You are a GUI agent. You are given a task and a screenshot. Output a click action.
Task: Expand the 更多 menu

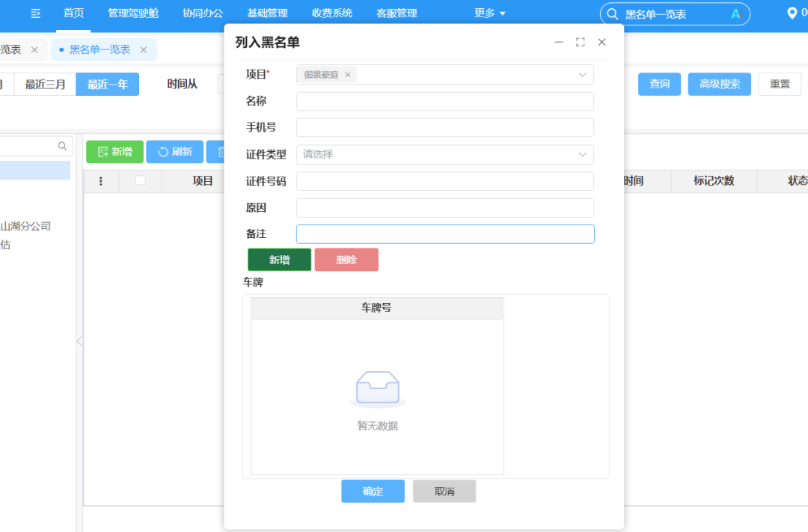point(489,13)
